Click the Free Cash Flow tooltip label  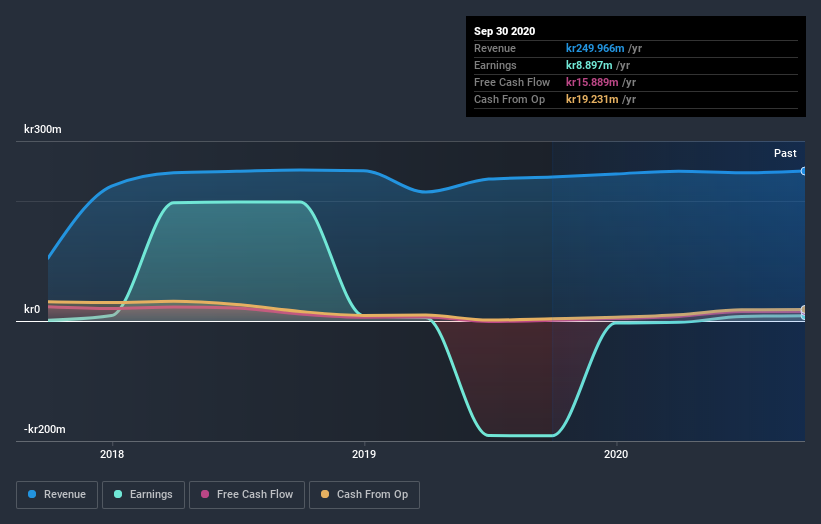(x=512, y=82)
